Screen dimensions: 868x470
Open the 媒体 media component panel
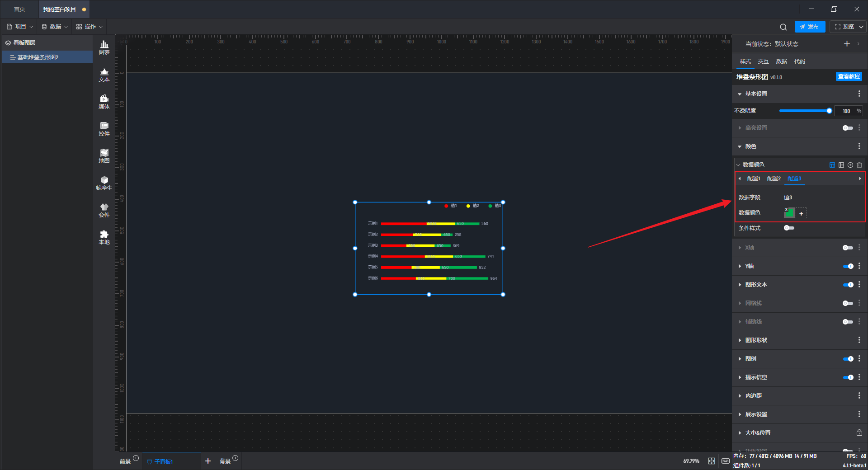coord(104,102)
